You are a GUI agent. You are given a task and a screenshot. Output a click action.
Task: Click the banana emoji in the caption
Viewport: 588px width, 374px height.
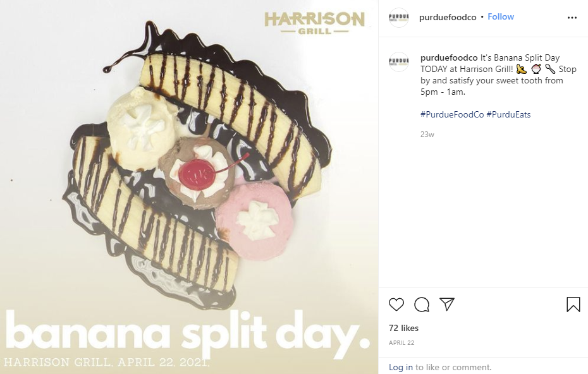tap(521, 69)
